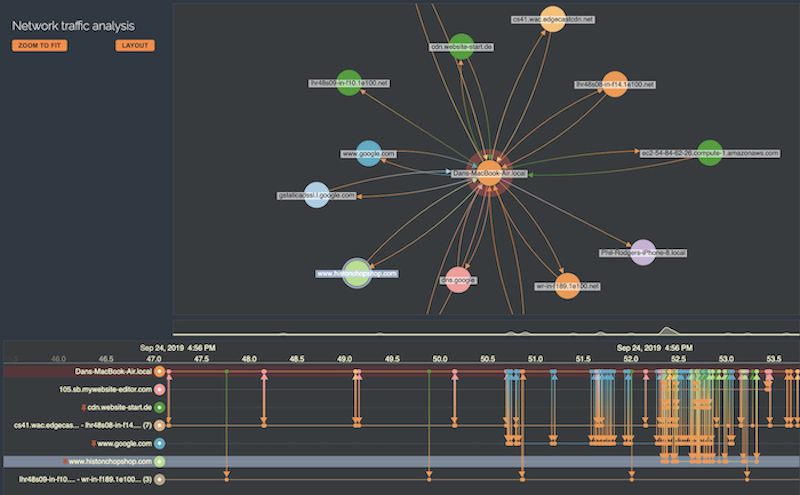Click the www.google.com timeline row label

click(124, 443)
